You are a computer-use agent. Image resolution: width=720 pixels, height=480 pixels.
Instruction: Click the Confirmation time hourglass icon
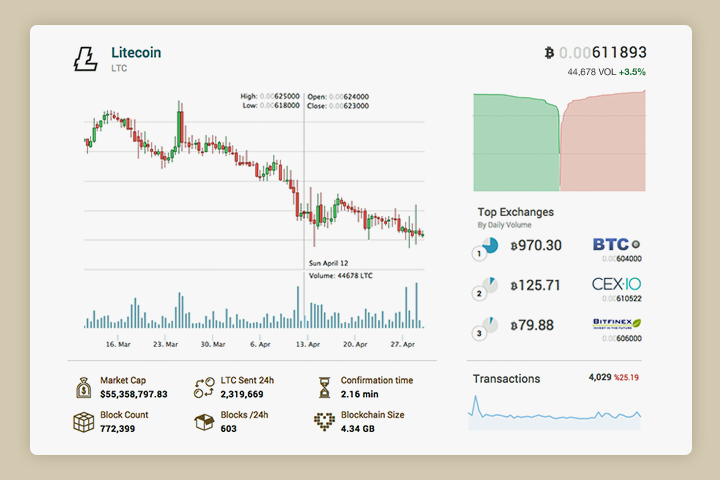point(323,387)
